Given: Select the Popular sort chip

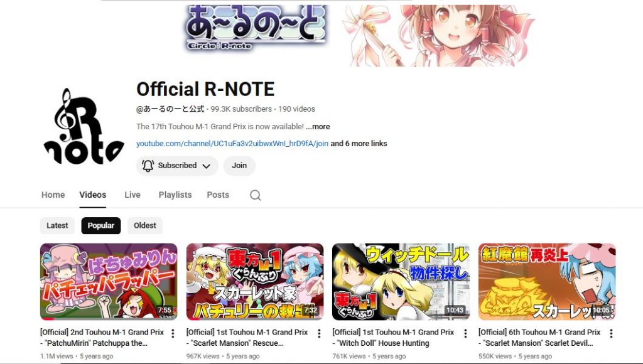Looking at the screenshot, I should point(101,225).
